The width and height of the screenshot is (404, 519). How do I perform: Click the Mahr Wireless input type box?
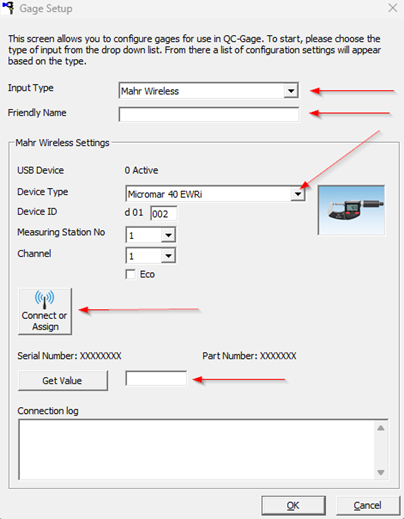pos(209,91)
